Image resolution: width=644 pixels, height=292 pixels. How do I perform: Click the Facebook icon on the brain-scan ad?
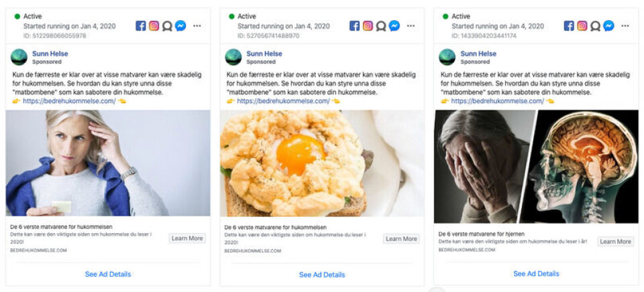click(569, 26)
